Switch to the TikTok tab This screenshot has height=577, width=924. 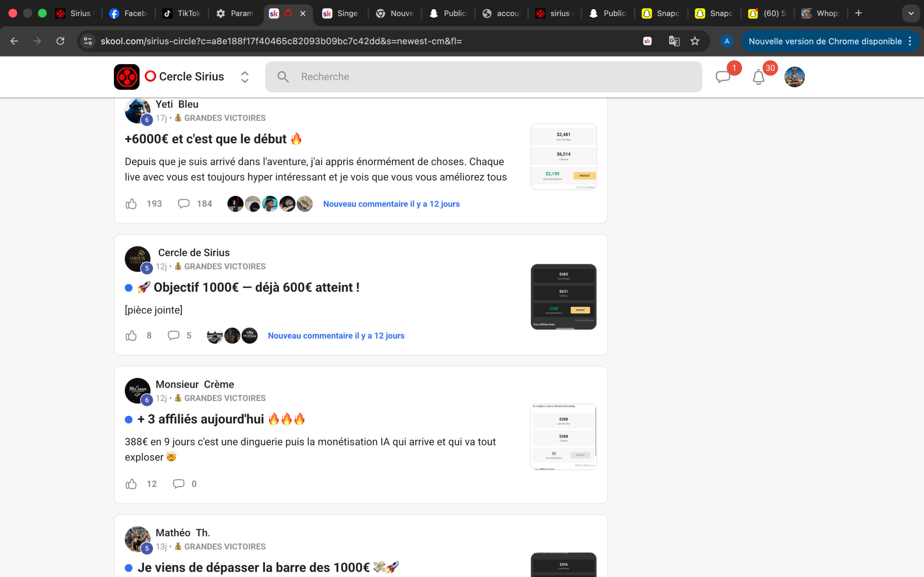(182, 13)
